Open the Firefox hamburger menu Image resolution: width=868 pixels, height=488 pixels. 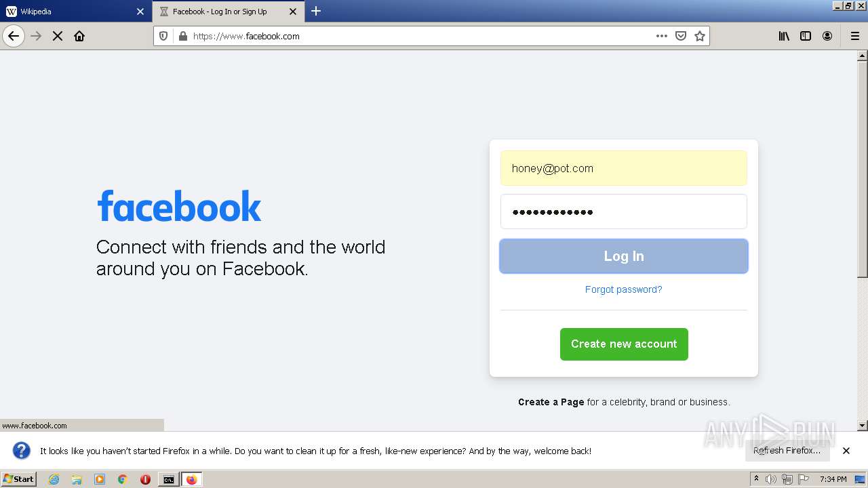pos(854,36)
